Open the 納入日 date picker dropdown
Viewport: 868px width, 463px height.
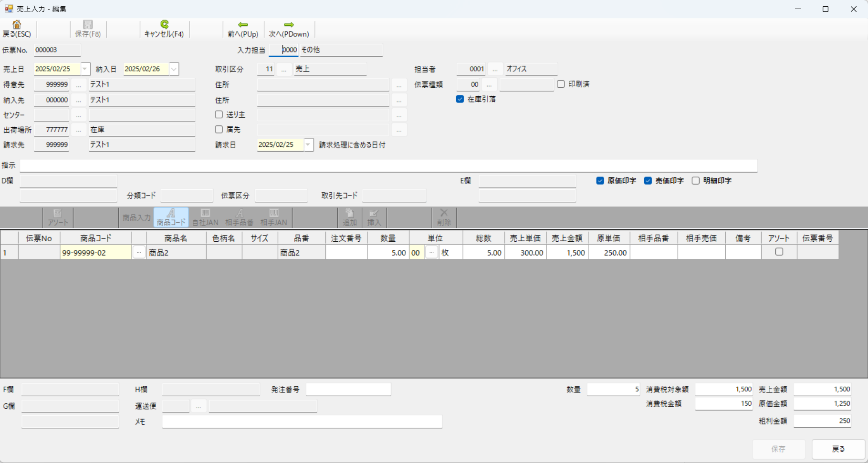click(174, 69)
